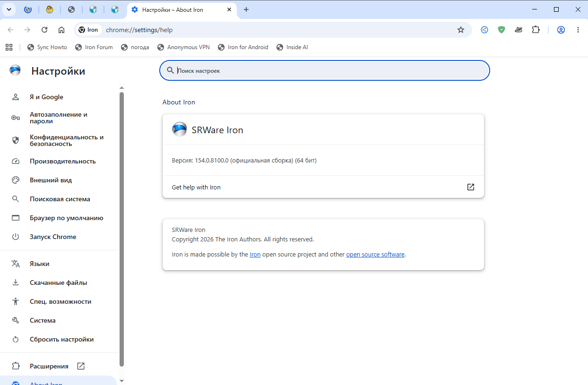Go back using the toolbar back arrow

click(x=10, y=30)
